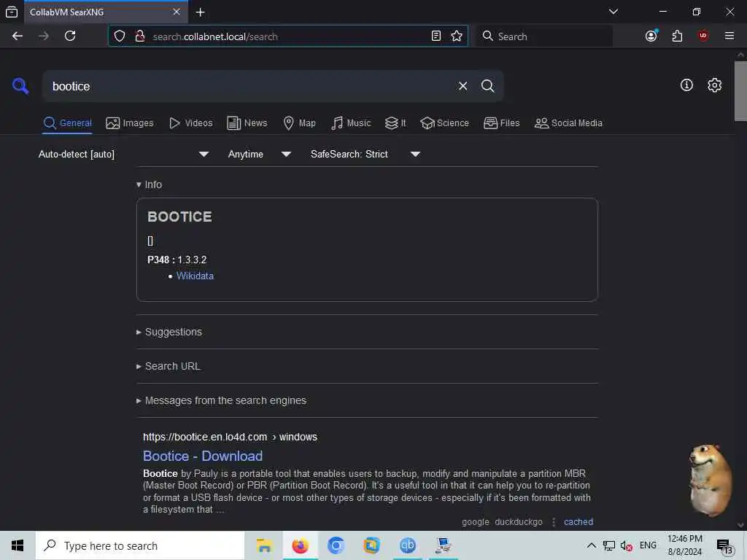Open the extensions puzzle icon

677,36
